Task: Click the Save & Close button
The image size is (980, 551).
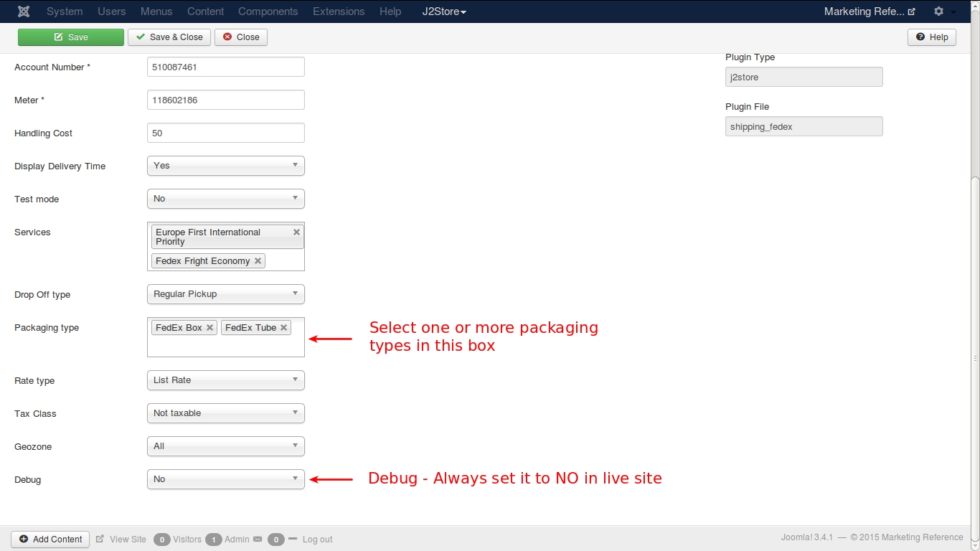Action: 169,37
